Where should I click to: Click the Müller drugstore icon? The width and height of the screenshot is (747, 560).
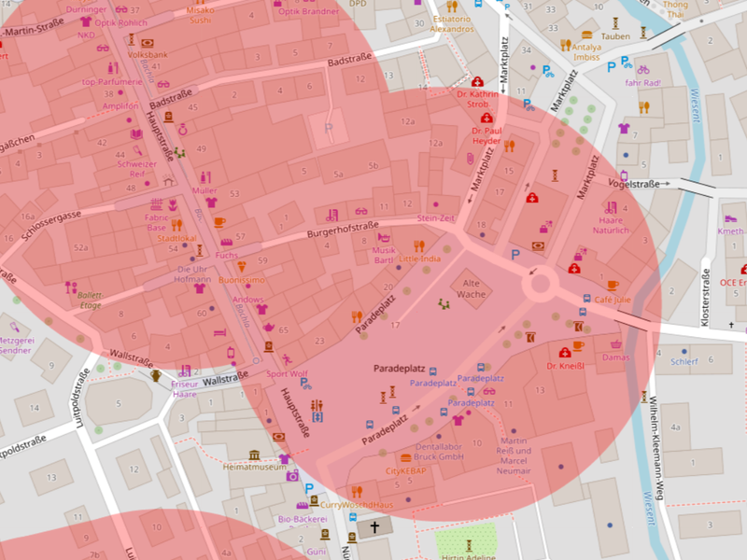pos(205,177)
